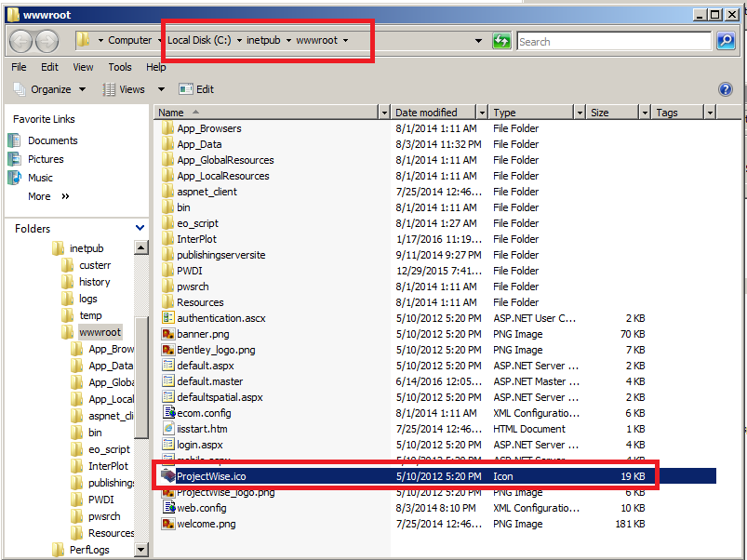Click the Edit toolbar button
The width and height of the screenshot is (747, 560).
[x=196, y=89]
